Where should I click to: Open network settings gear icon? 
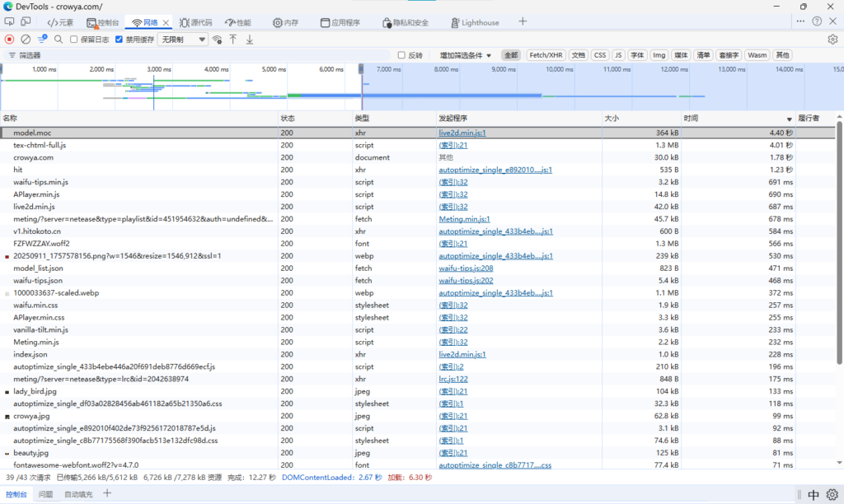[x=832, y=39]
